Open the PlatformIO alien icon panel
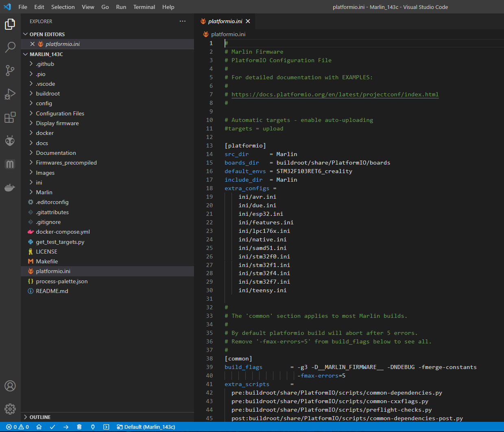Image resolution: width=504 pixels, height=432 pixels. [10, 141]
